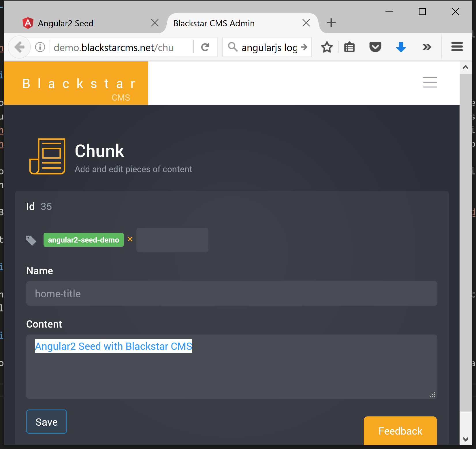Click the Chunk page heading
The width and height of the screenshot is (476, 449).
99,151
